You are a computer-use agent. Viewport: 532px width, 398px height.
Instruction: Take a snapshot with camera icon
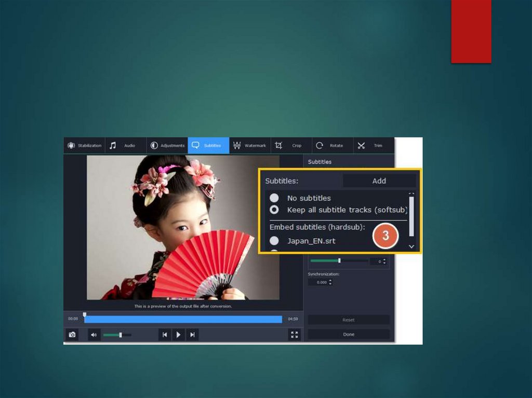pos(72,335)
